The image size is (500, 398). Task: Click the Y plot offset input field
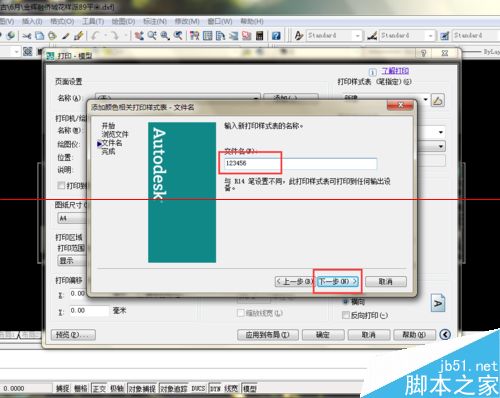click(x=89, y=311)
